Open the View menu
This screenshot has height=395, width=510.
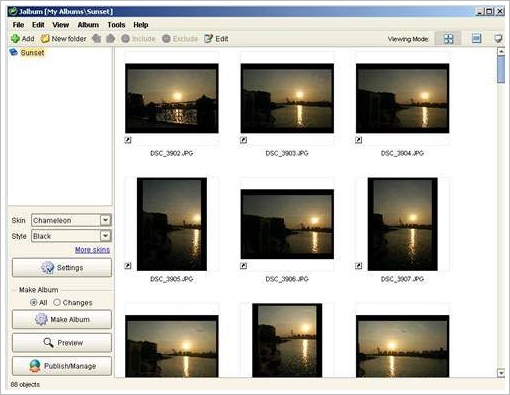[x=60, y=25]
